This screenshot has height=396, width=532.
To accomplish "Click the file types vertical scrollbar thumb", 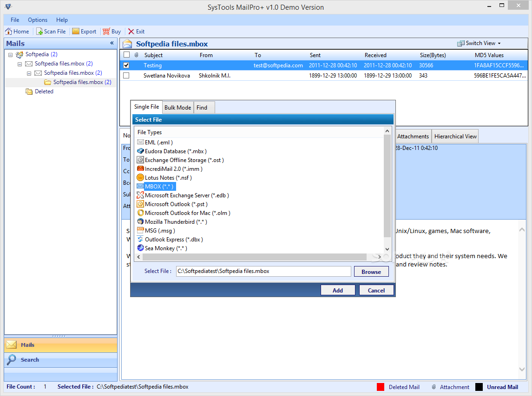I will tap(387, 186).
